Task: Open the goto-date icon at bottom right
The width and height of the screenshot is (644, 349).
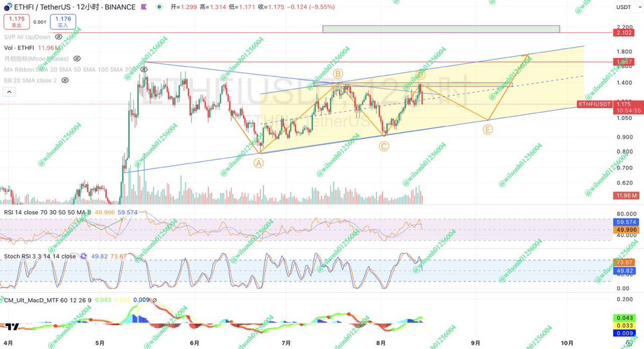Action: (630, 343)
